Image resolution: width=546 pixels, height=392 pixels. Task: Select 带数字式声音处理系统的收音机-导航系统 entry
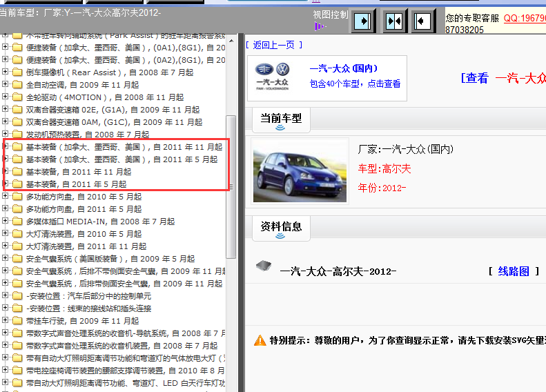point(126,333)
